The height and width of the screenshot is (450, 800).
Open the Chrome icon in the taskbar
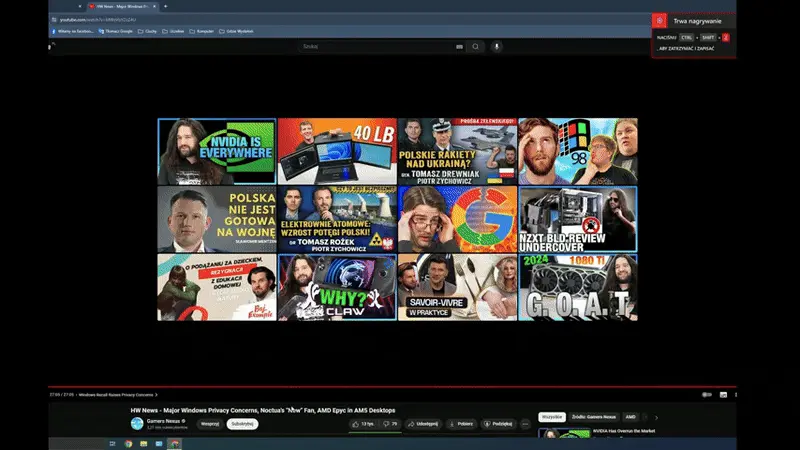(x=129, y=443)
